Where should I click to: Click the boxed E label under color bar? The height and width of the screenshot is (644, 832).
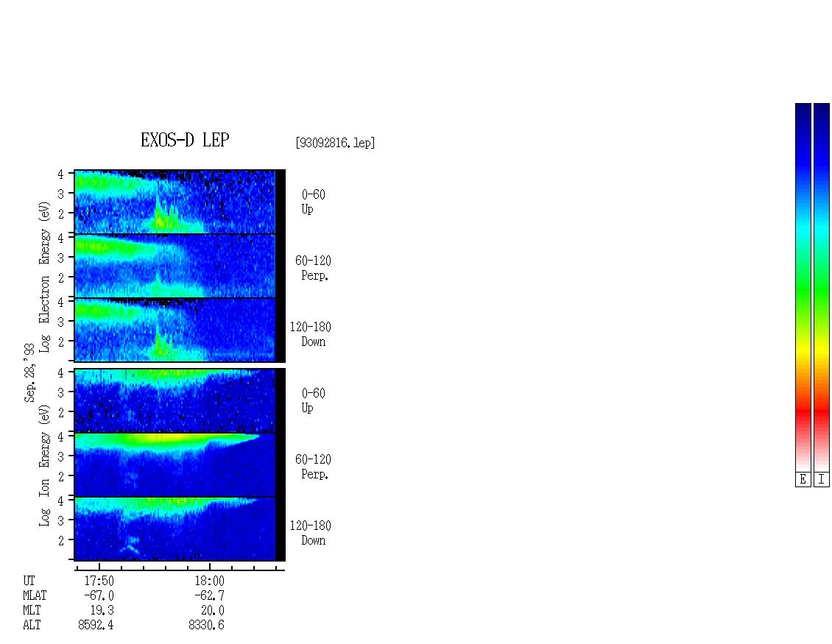803,480
